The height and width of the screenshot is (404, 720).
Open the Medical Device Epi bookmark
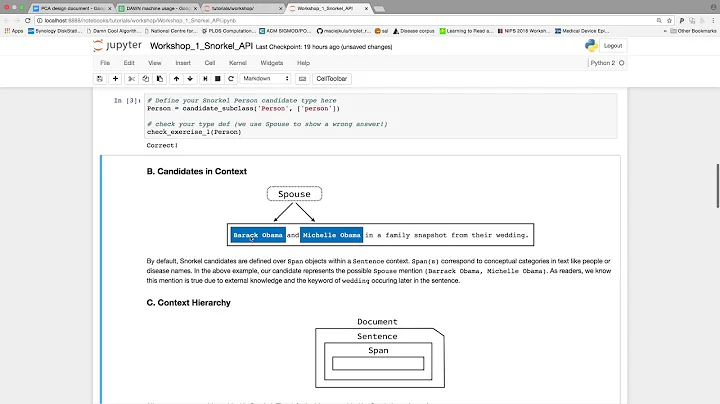(x=582, y=31)
